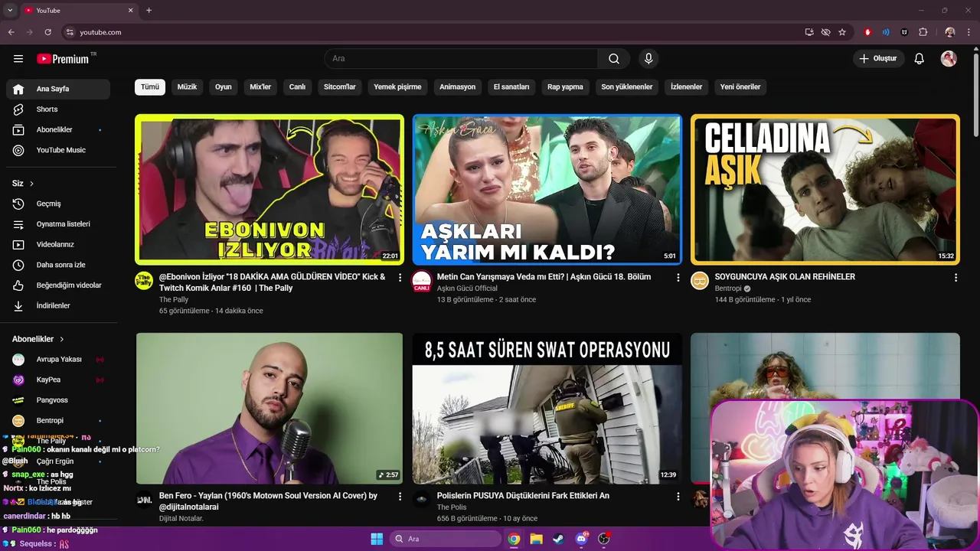Click Bentropi channel avatar under video
980x551 pixels.
point(700,280)
